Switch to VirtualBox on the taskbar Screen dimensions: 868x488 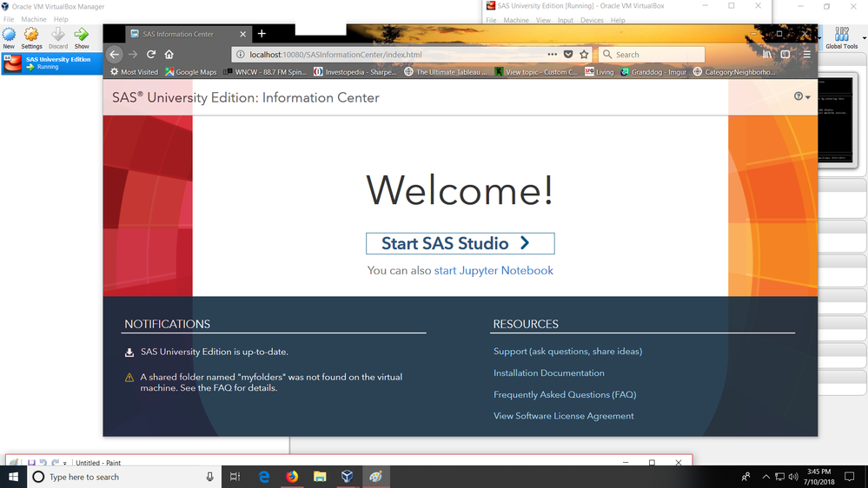(x=347, y=477)
